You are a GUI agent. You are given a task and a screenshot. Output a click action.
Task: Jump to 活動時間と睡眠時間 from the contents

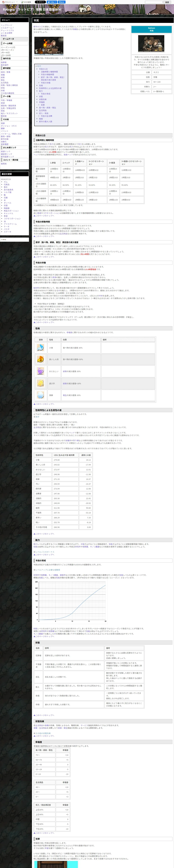49,72
